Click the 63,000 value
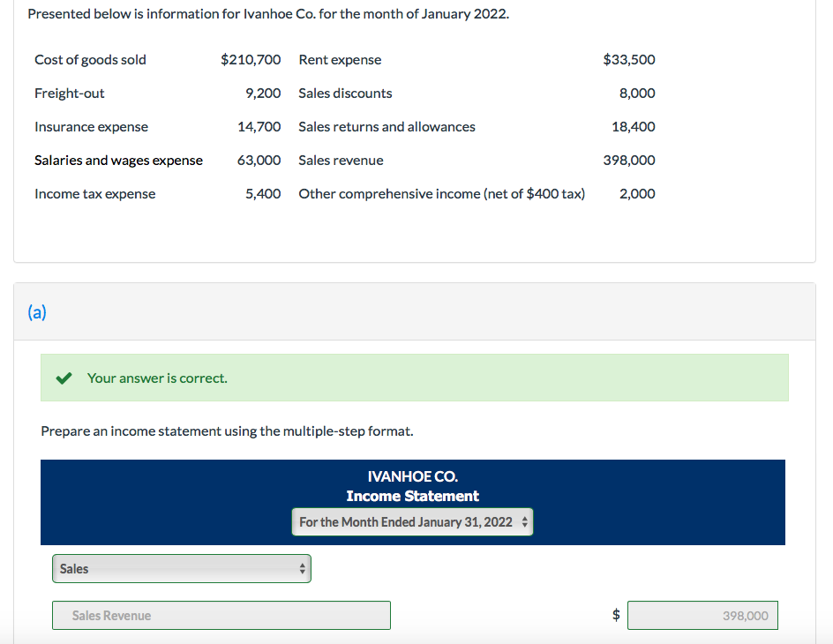833x644 pixels. [x=259, y=161]
